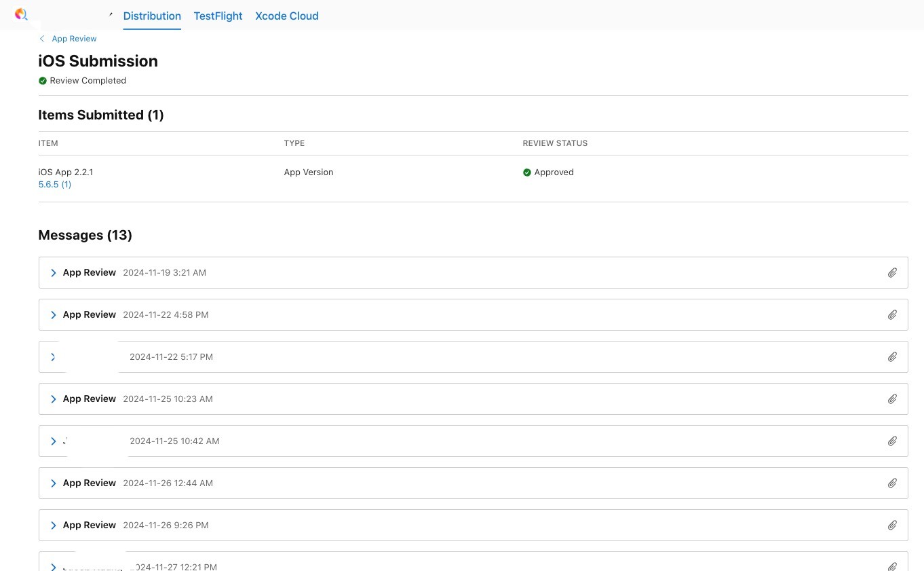924x571 pixels.
Task: Click the green Approved status icon
Action: click(527, 172)
